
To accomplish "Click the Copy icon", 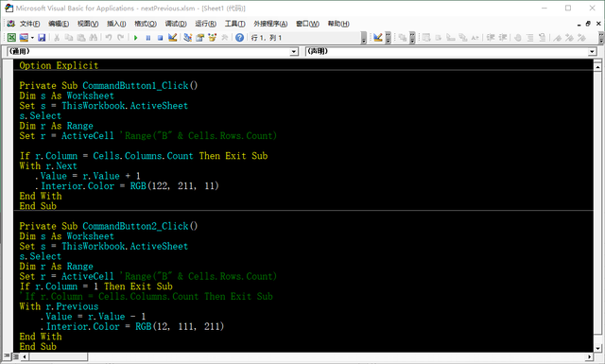I will tap(69, 38).
